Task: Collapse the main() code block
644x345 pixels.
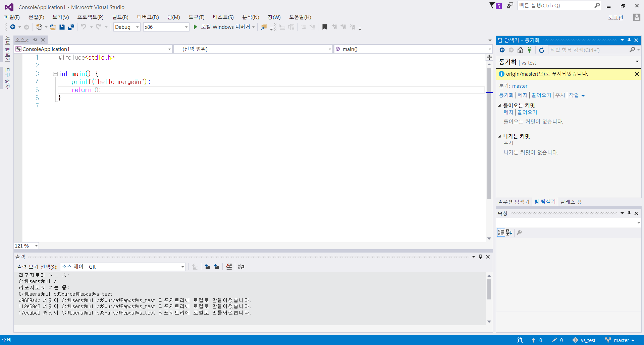Action: tap(55, 74)
